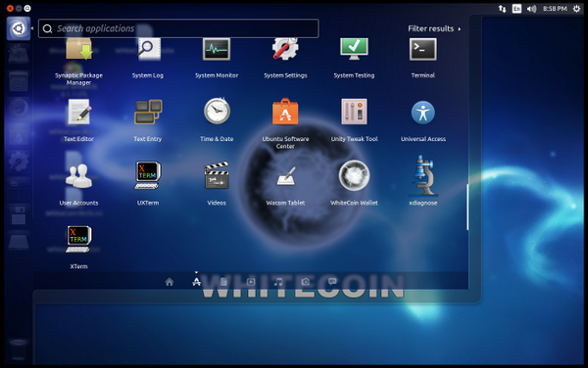Open the session gear menu
588x368 pixels.
tap(576, 9)
